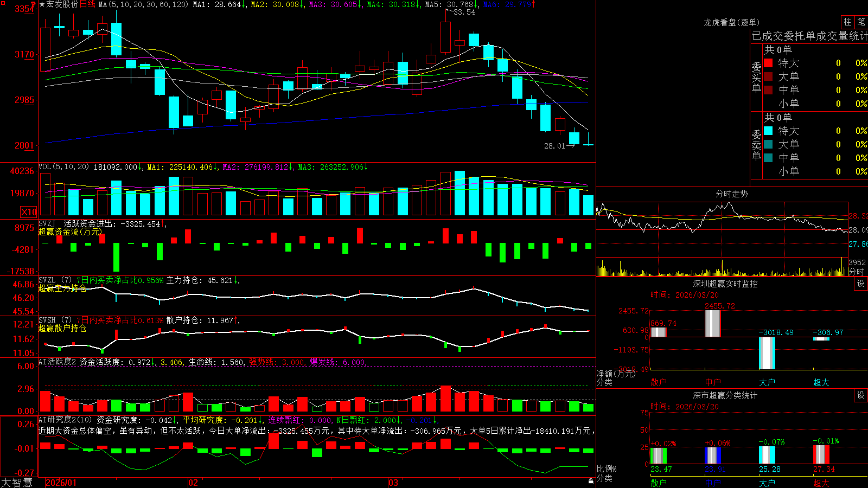The width and height of the screenshot is (868, 488).
Task: Click the 中户 2455.72 bar
Action: (713, 324)
